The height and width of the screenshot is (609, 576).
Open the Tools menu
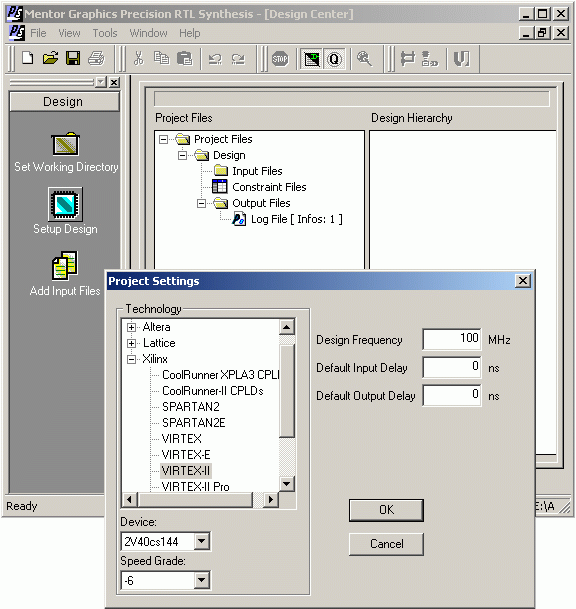pyautogui.click(x=104, y=33)
